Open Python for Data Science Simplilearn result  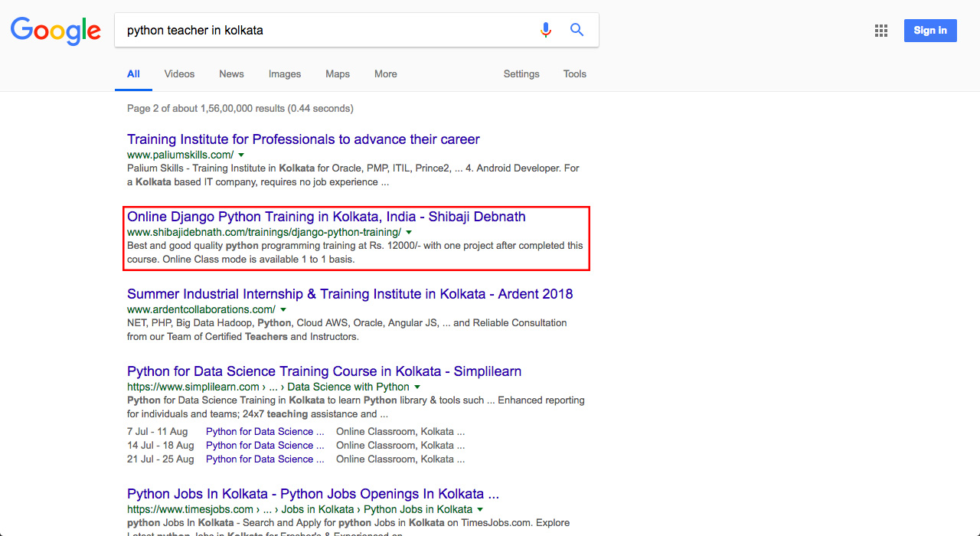point(324,371)
